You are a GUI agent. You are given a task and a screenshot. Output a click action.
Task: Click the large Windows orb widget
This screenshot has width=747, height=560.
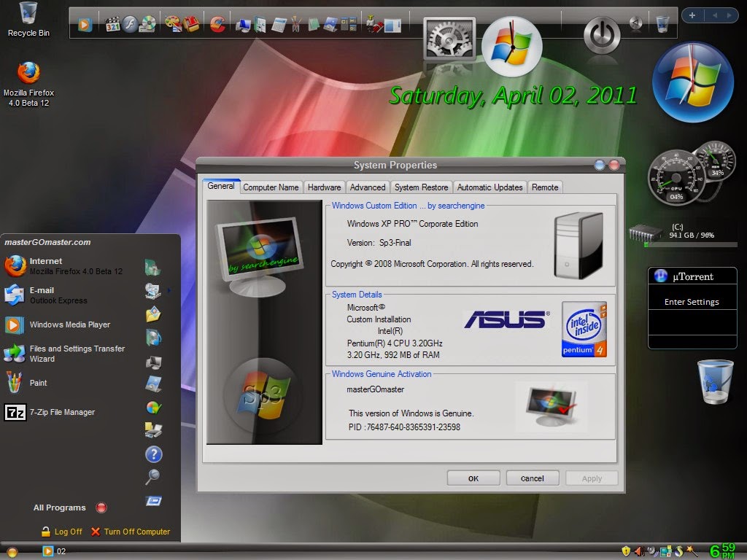tap(693, 82)
